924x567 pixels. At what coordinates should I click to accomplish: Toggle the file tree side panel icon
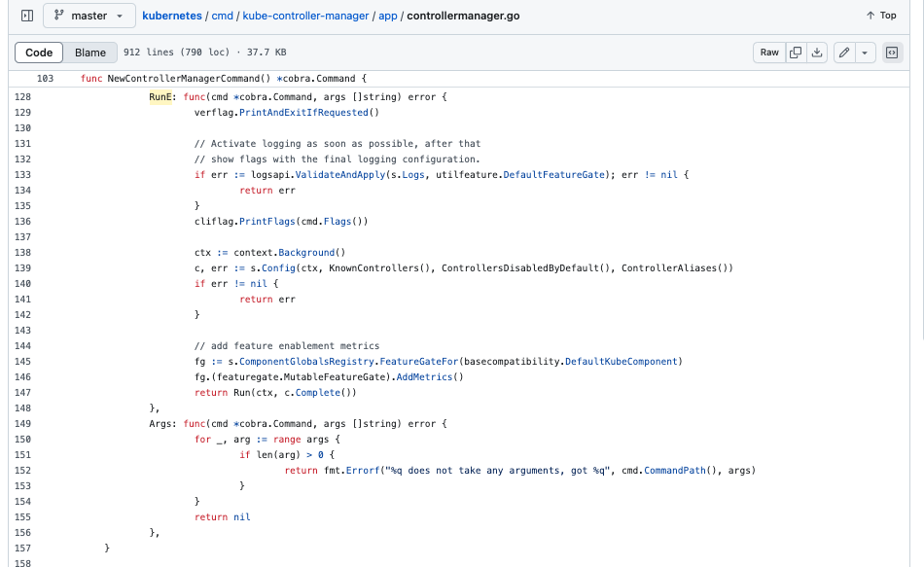click(27, 16)
